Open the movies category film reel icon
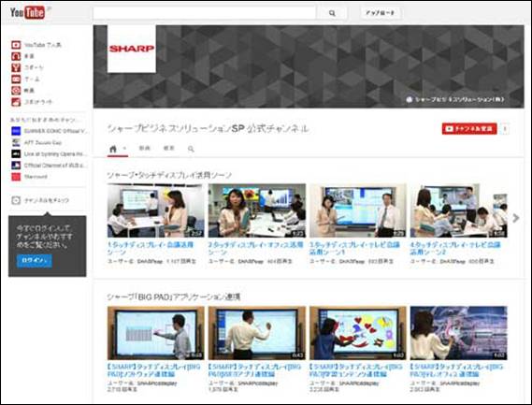The height and width of the screenshot is (405, 532). [x=16, y=91]
